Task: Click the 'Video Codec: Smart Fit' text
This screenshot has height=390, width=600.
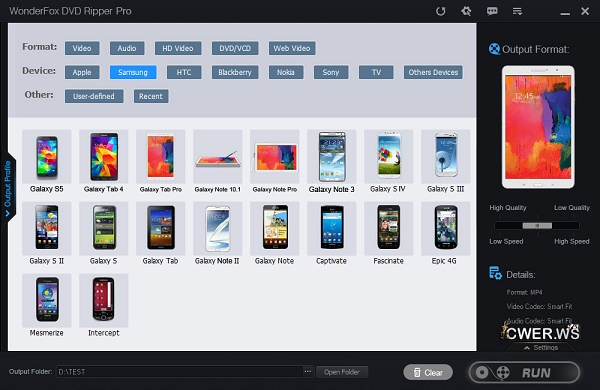Action: click(539, 307)
